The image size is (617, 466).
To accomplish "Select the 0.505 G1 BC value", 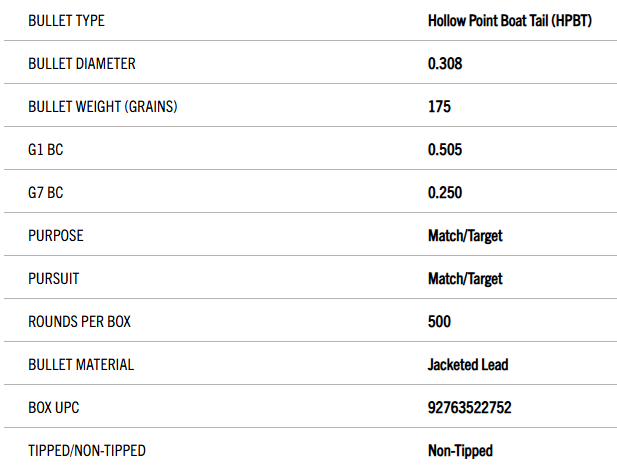I will coord(445,149).
